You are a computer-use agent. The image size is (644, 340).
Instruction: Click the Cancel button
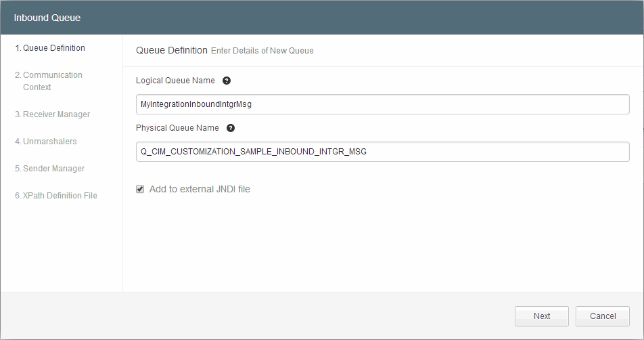click(602, 316)
